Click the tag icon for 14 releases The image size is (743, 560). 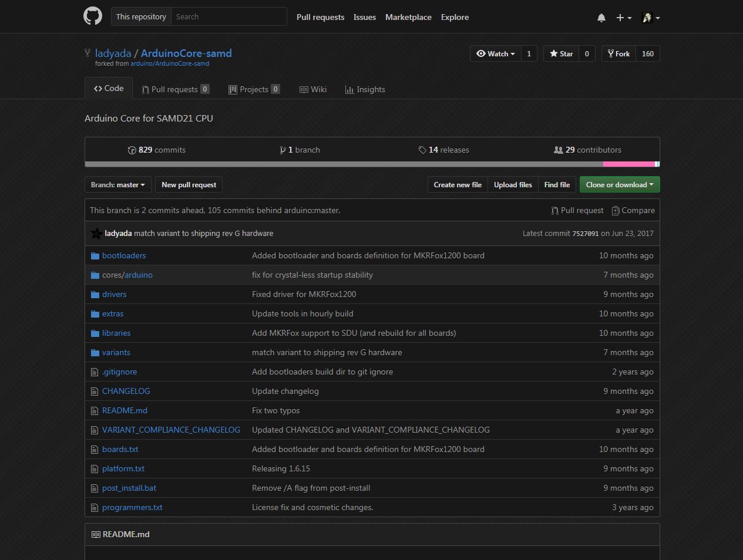tap(423, 150)
